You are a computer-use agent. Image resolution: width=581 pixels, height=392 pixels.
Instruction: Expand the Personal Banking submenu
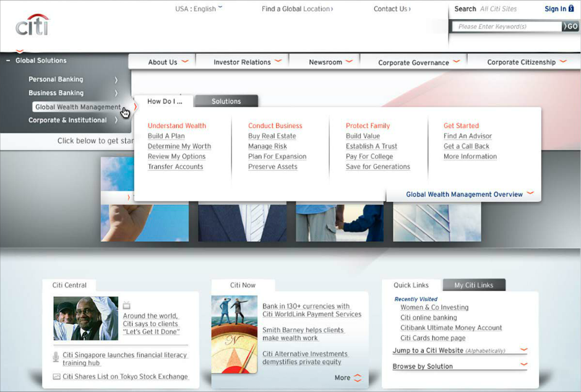116,79
